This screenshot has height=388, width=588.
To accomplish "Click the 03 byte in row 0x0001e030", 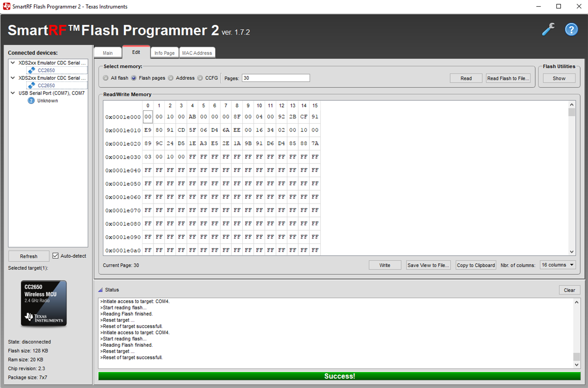I will 148,157.
